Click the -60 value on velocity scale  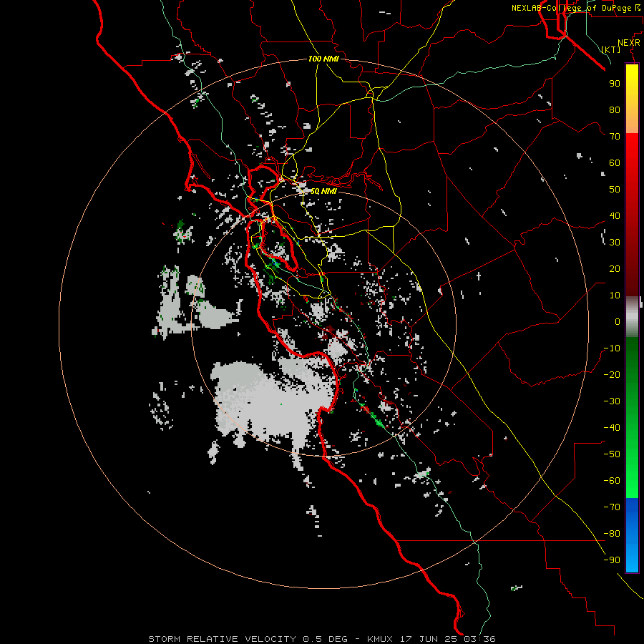tap(612, 481)
